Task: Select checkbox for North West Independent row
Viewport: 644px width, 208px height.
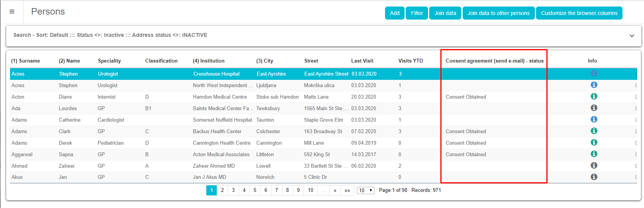Action: click(x=636, y=85)
